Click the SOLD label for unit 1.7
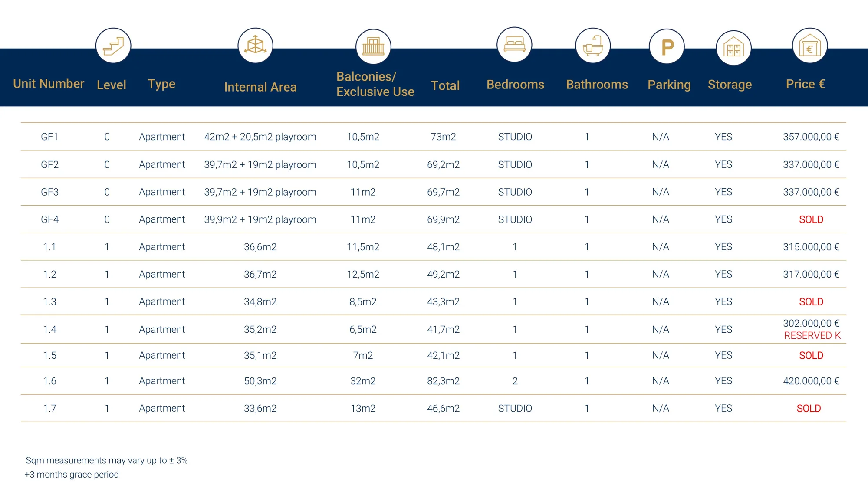Image resolution: width=868 pixels, height=488 pixels. (809, 408)
